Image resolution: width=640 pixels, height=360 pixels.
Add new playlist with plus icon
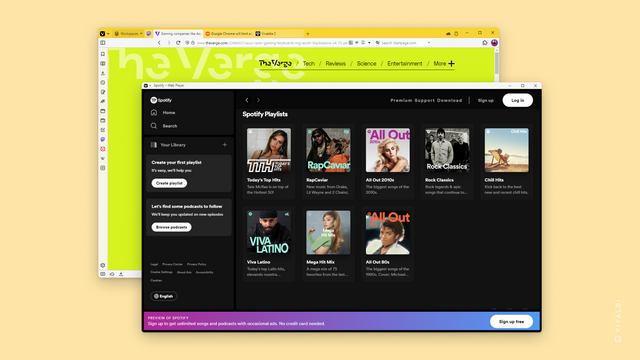224,145
